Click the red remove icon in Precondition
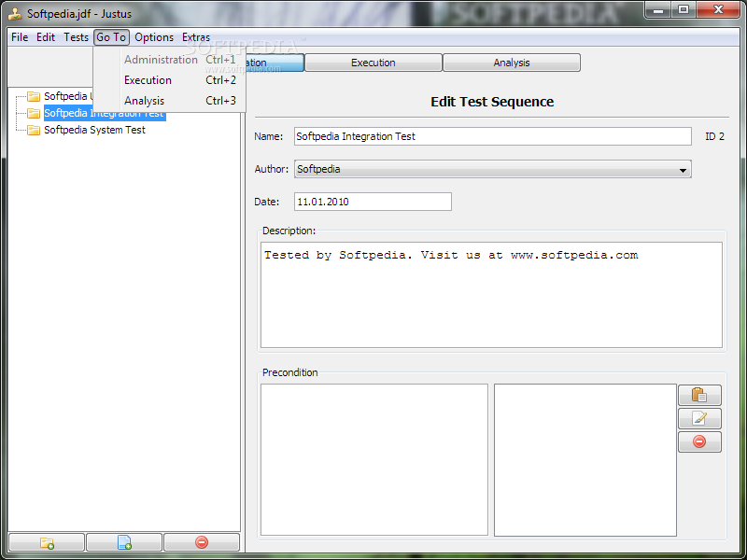Viewport: 747px width, 560px height. 699,441
